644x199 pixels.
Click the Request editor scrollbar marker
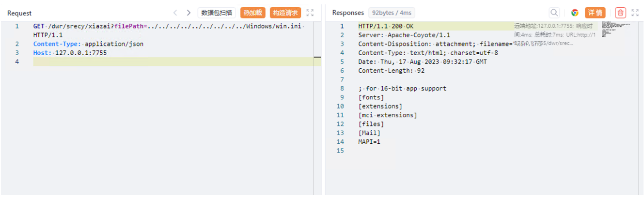click(x=317, y=57)
